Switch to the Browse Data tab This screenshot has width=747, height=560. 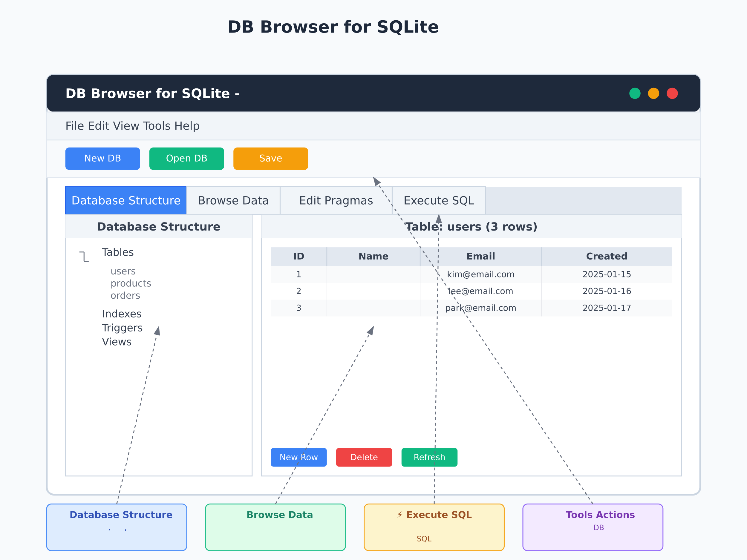pos(233,200)
